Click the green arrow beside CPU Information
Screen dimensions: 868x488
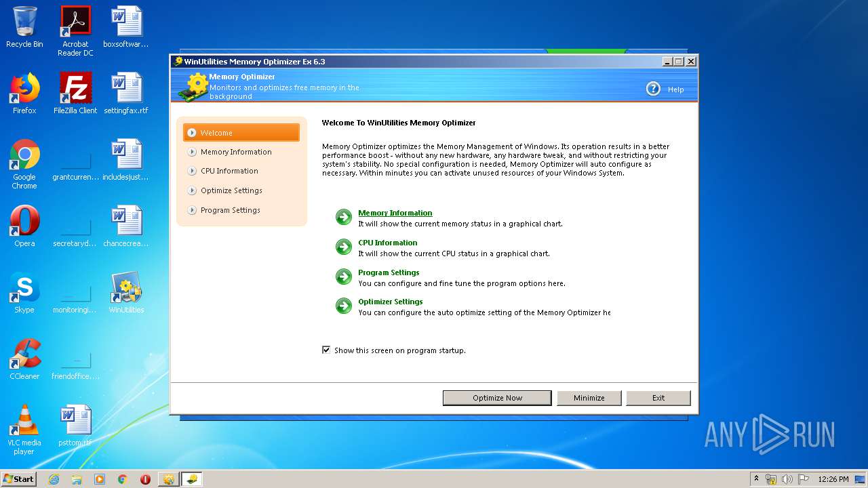pyautogui.click(x=344, y=247)
